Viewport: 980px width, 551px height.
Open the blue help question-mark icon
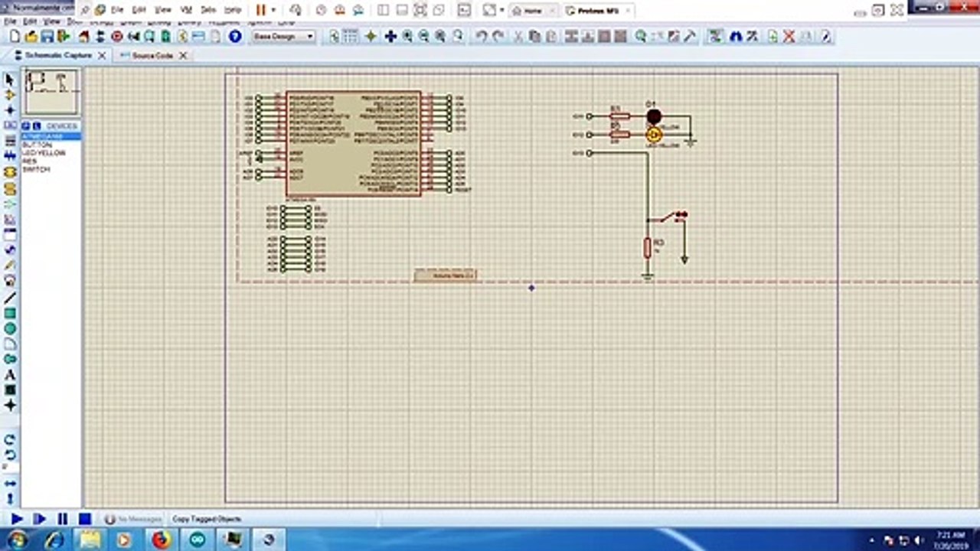tap(235, 37)
